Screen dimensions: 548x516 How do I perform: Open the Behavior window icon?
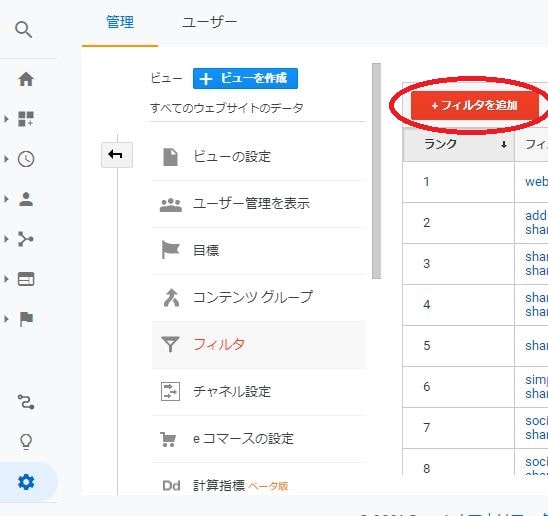(x=26, y=279)
